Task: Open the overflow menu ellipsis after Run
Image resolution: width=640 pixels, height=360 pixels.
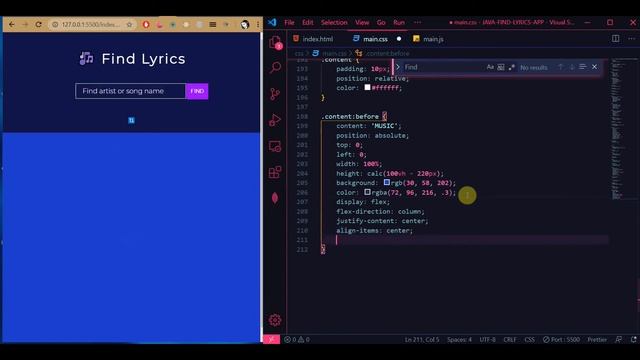Action: (x=418, y=22)
